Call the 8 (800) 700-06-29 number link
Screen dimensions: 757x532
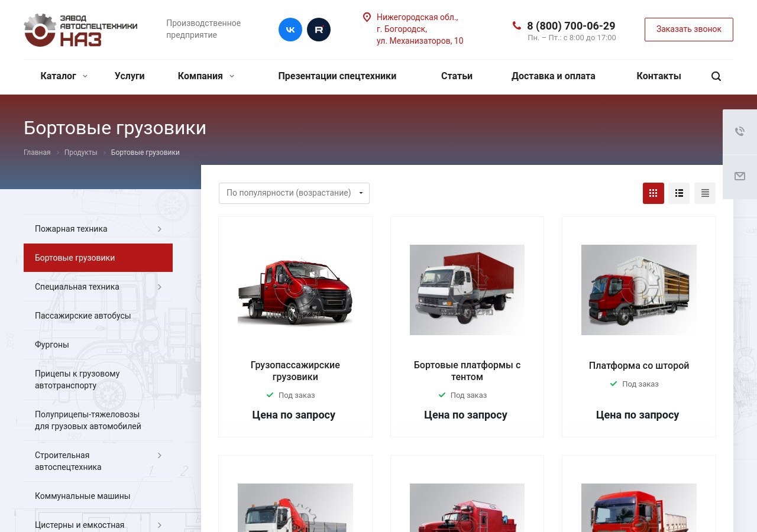(x=571, y=26)
